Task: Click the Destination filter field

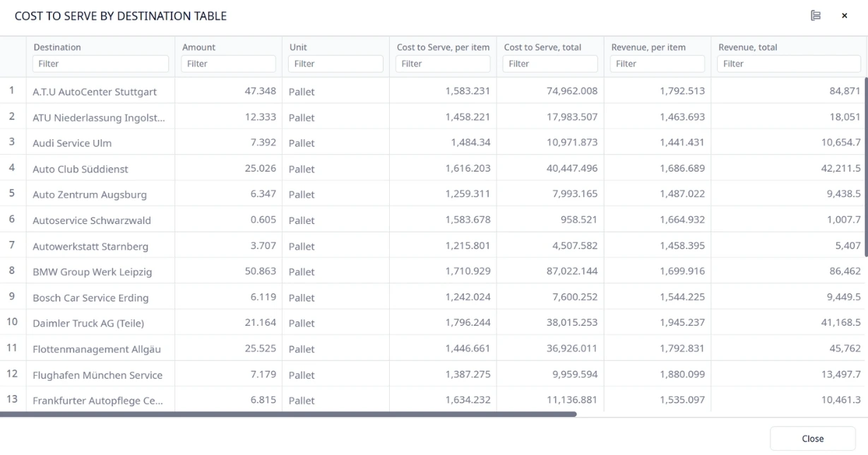Action: click(x=100, y=64)
